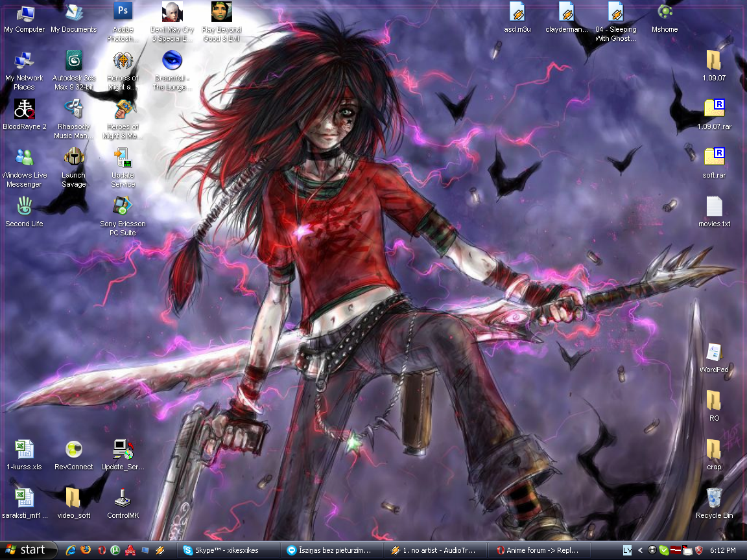
Task: Switch to the AudioTr... Winamp taskbar window
Action: (x=435, y=550)
